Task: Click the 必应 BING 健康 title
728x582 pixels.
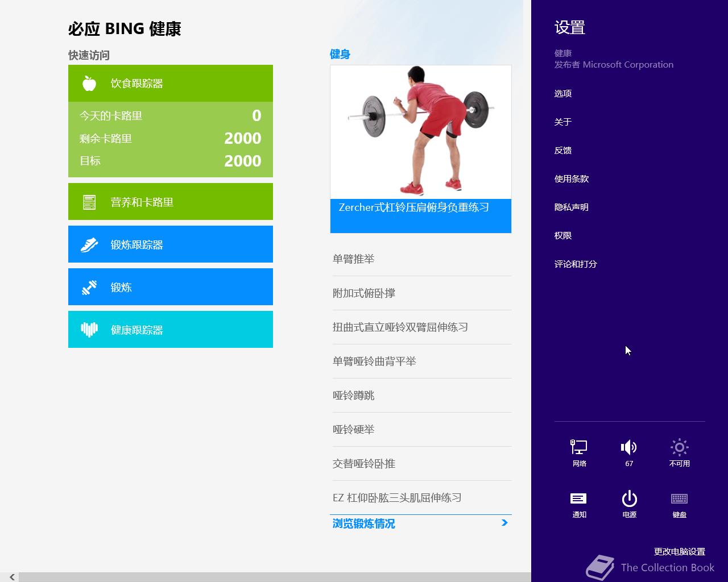Action: 125,29
